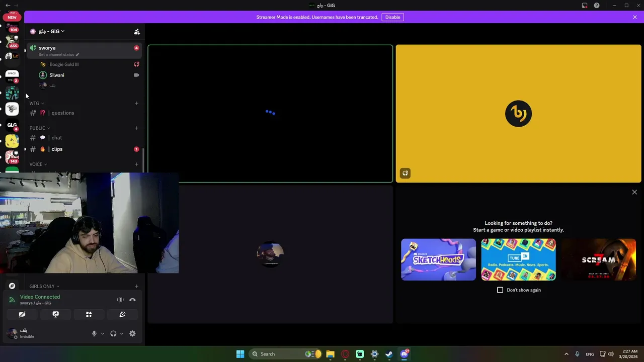Open the share your screen button

point(55,314)
